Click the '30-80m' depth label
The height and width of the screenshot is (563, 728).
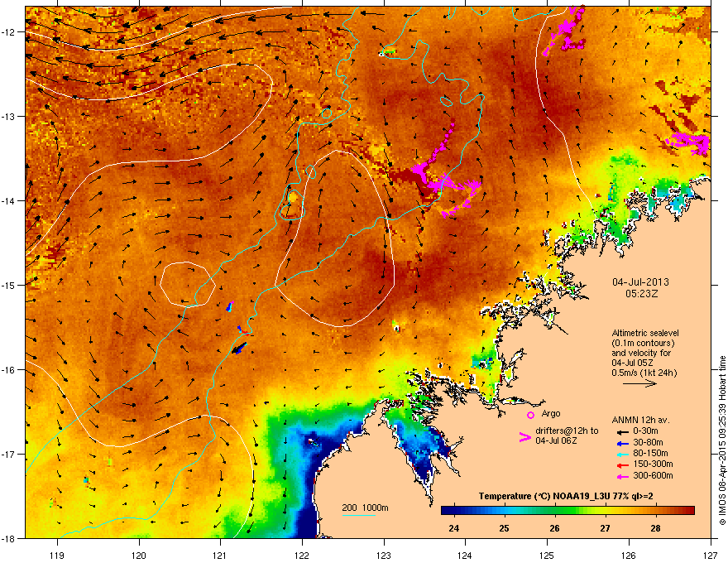click(x=648, y=442)
